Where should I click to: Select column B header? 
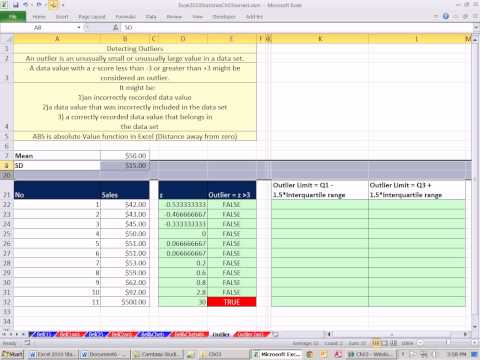point(125,39)
